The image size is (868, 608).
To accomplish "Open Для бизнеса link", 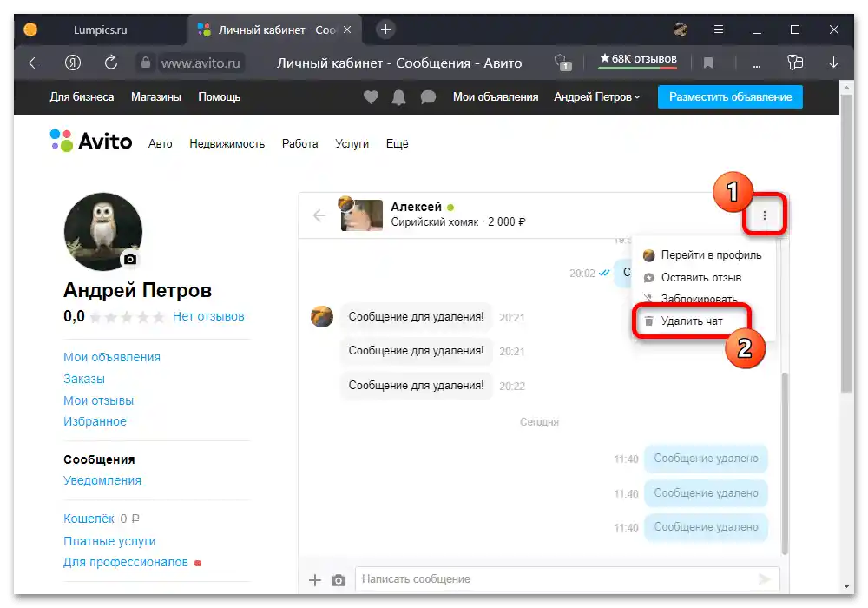I will tap(82, 97).
